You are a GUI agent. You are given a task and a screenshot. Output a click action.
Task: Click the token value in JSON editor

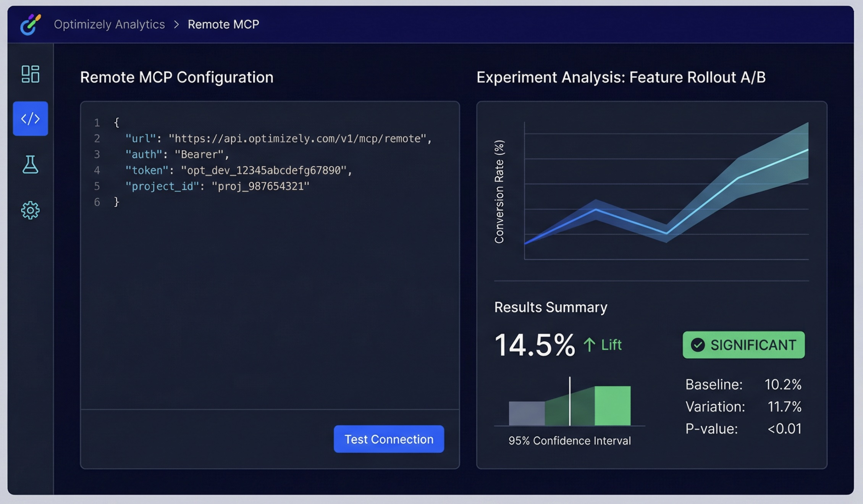pos(263,170)
